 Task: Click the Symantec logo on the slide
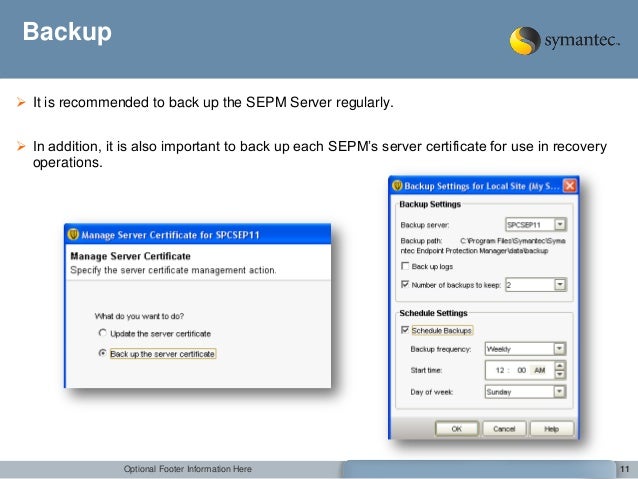(x=564, y=40)
